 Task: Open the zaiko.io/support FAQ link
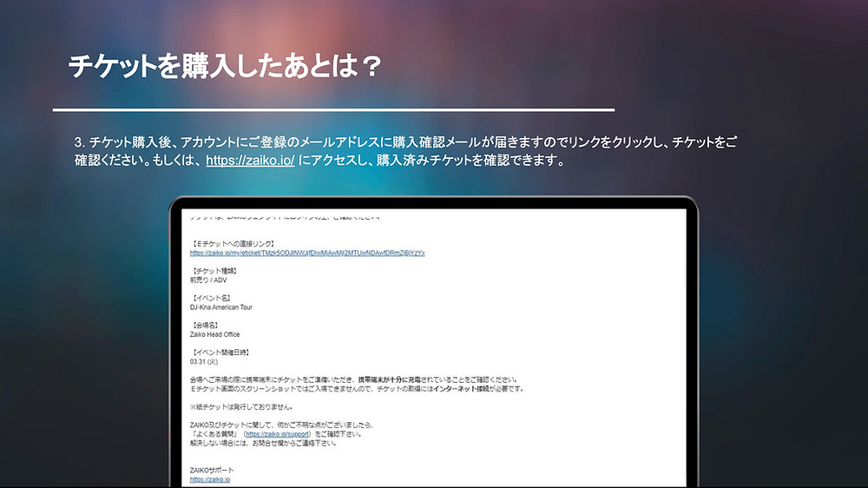click(277, 434)
